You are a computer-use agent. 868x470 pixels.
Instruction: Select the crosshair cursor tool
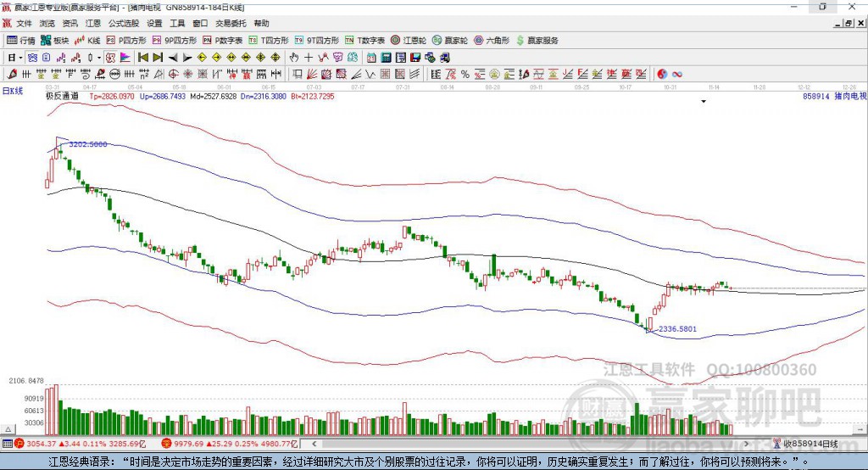pyautogui.click(x=309, y=58)
